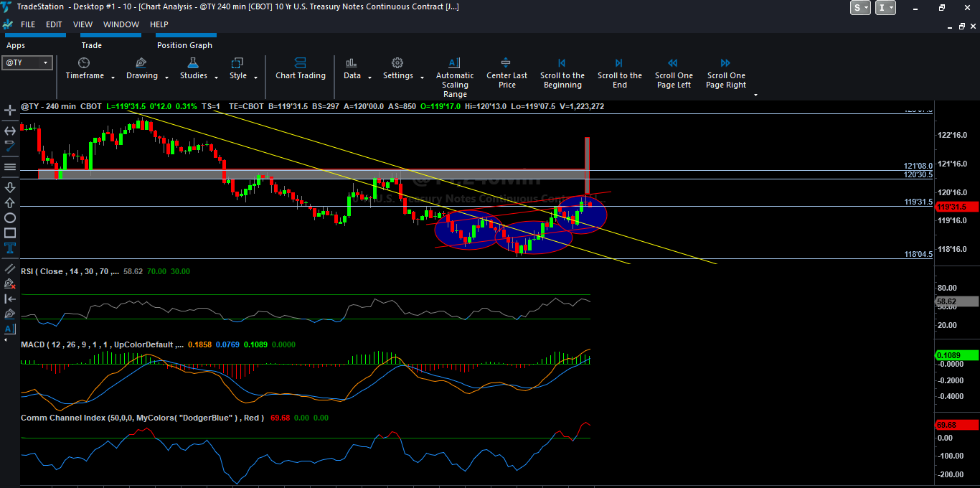The height and width of the screenshot is (488, 980).
Task: Select the ellipse drawing tool
Action: click(10, 217)
